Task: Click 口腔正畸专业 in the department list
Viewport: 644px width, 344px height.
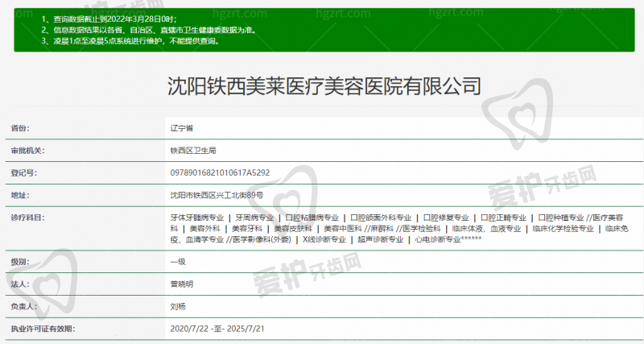Action: point(503,218)
